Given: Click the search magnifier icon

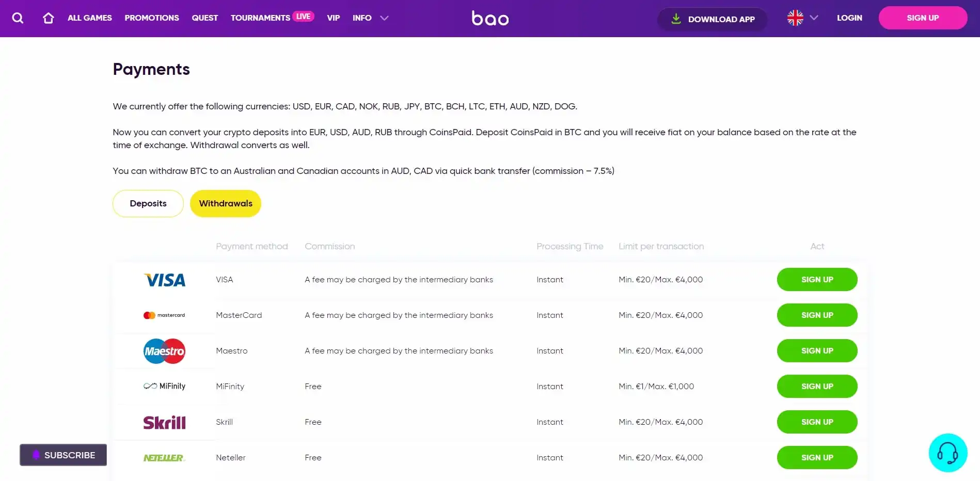Looking at the screenshot, I should [18, 18].
